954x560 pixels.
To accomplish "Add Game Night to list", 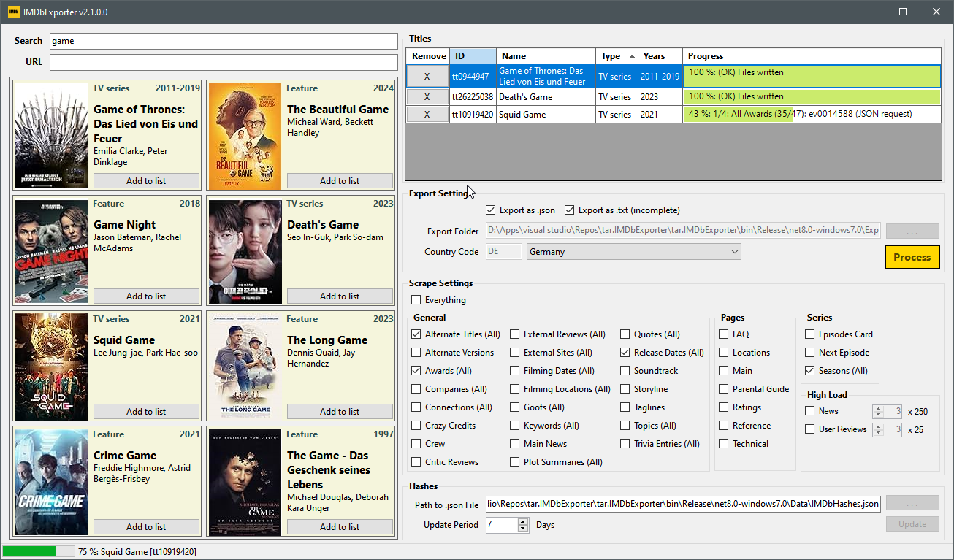I will 146,296.
